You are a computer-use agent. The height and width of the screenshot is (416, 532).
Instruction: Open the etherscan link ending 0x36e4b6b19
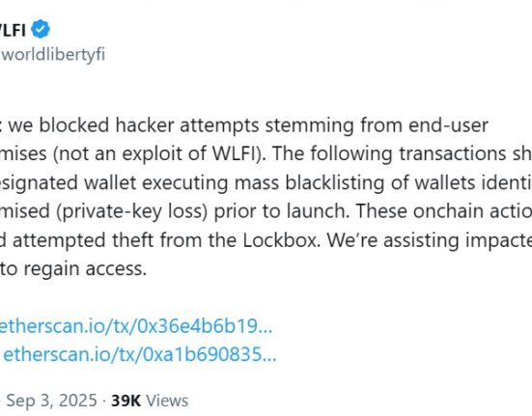(x=136, y=325)
